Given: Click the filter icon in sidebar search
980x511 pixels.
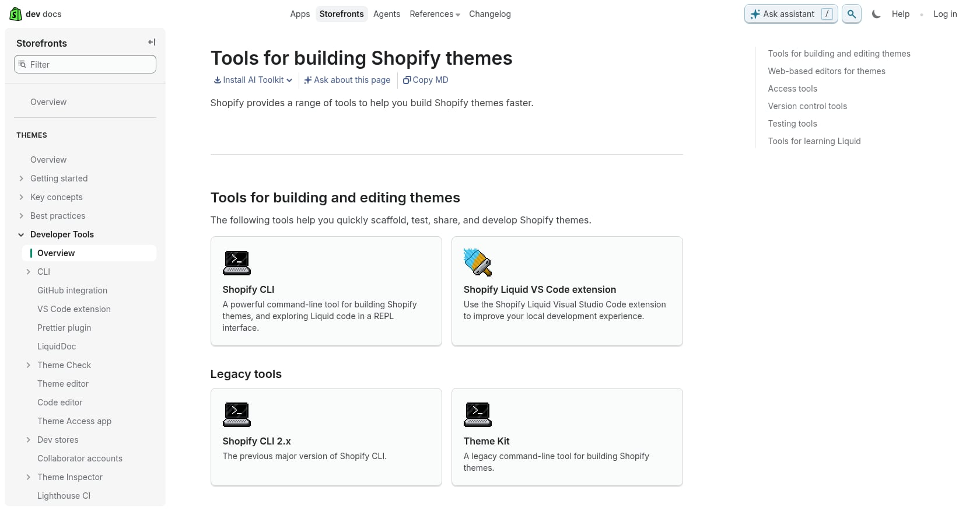Looking at the screenshot, I should [x=22, y=64].
